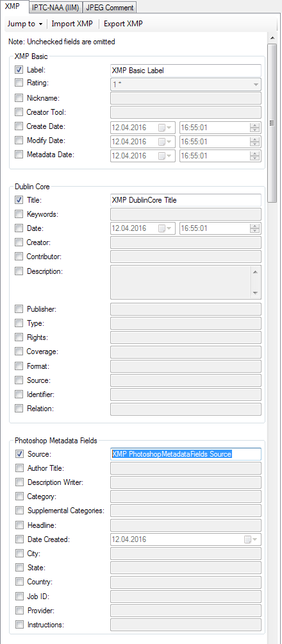Tick the Instructions checkbox

pos(19,624)
